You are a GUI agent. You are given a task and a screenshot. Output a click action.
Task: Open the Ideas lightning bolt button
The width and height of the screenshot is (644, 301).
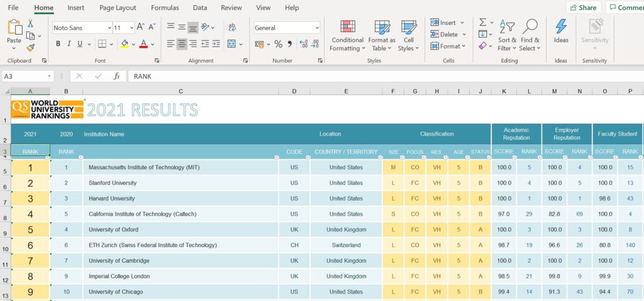point(561,31)
